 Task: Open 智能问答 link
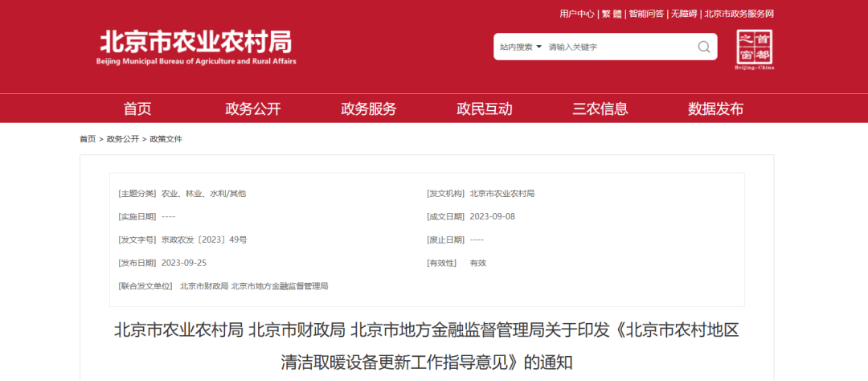tap(646, 14)
